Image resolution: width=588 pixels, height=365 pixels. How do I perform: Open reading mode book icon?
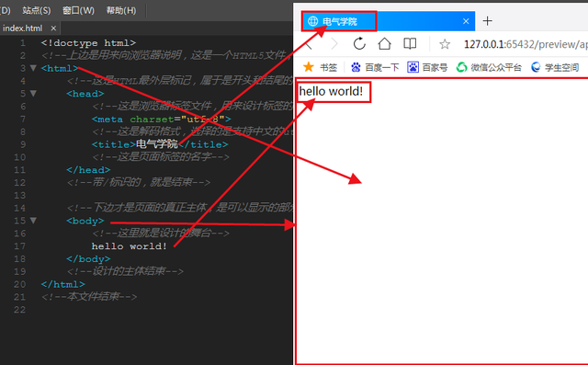[x=410, y=44]
